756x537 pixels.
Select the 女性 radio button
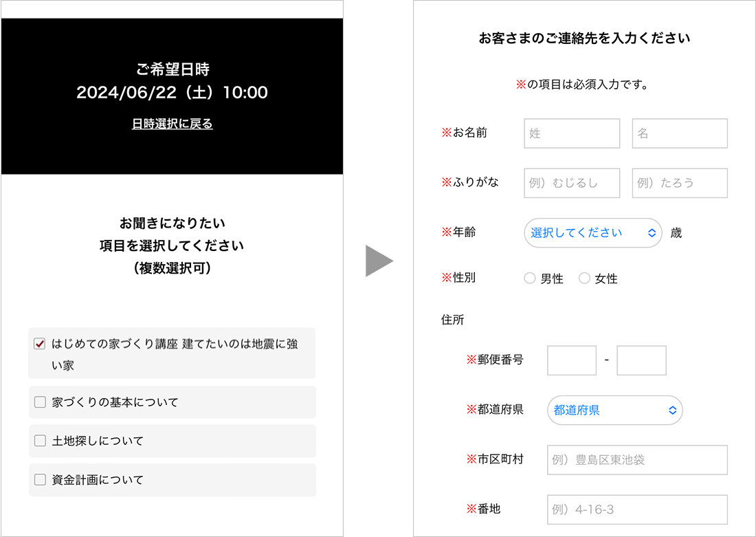(584, 278)
